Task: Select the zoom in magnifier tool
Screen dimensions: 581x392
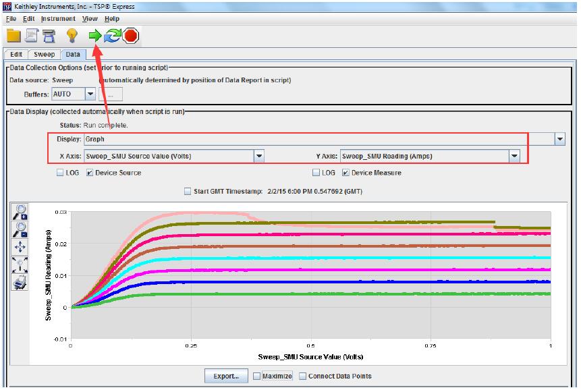Action: coord(20,212)
